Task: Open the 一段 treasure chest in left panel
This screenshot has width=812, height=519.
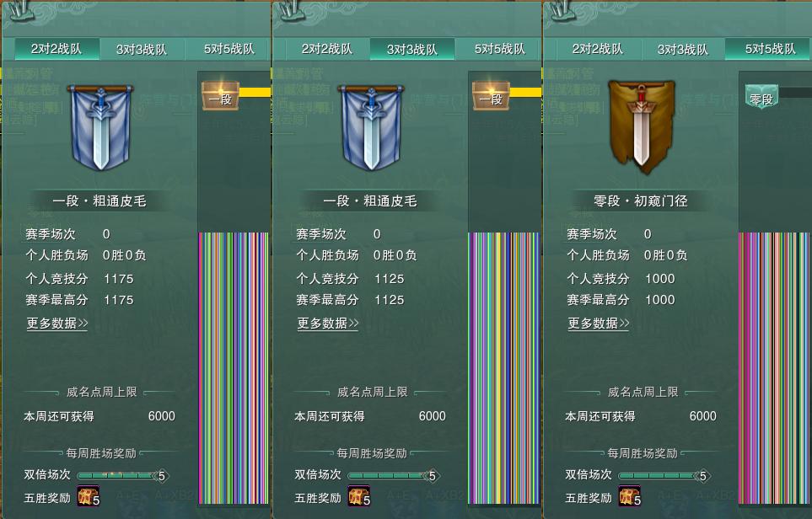Action: [221, 96]
